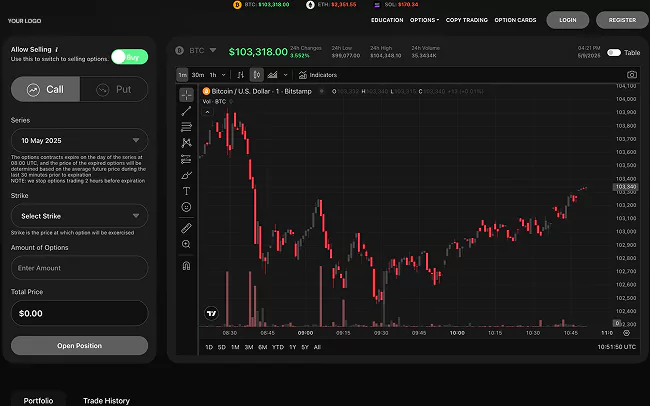Toggle the Allow Selling Buy switch
Image resolution: width=650 pixels, height=406 pixels.
[x=129, y=57]
